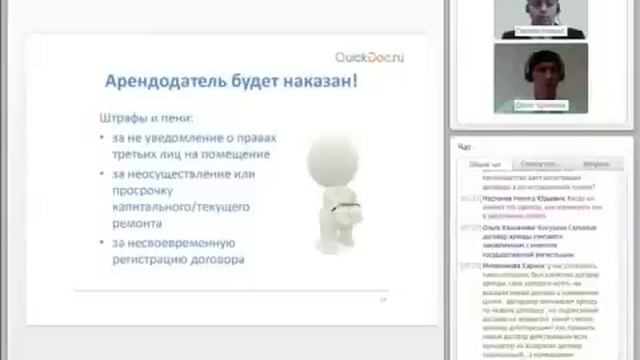The width and height of the screenshot is (640, 360).
Task: Click the white figure illustration on the slide
Action: 334,194
